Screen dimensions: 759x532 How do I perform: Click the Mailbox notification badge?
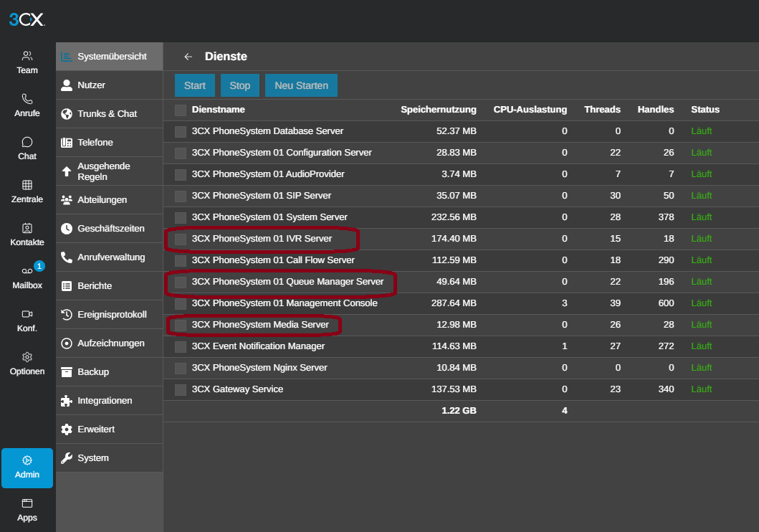39,266
